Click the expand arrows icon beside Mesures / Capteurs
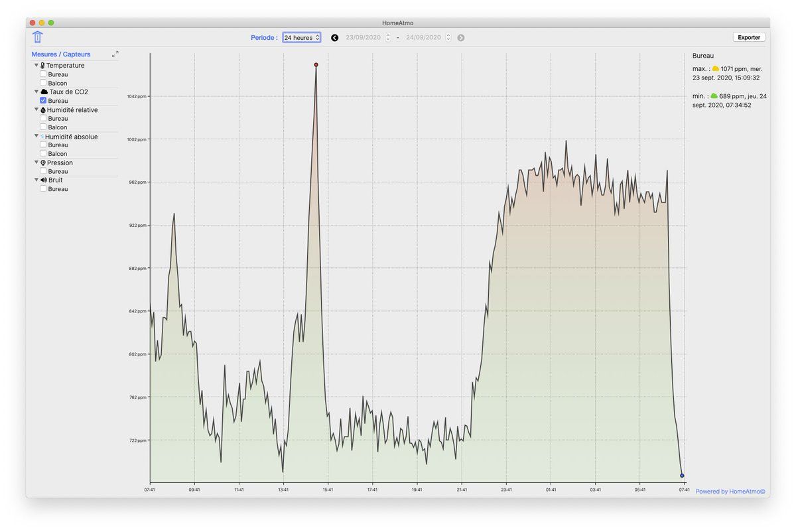Image resolution: width=796 pixels, height=532 pixels. (x=115, y=54)
